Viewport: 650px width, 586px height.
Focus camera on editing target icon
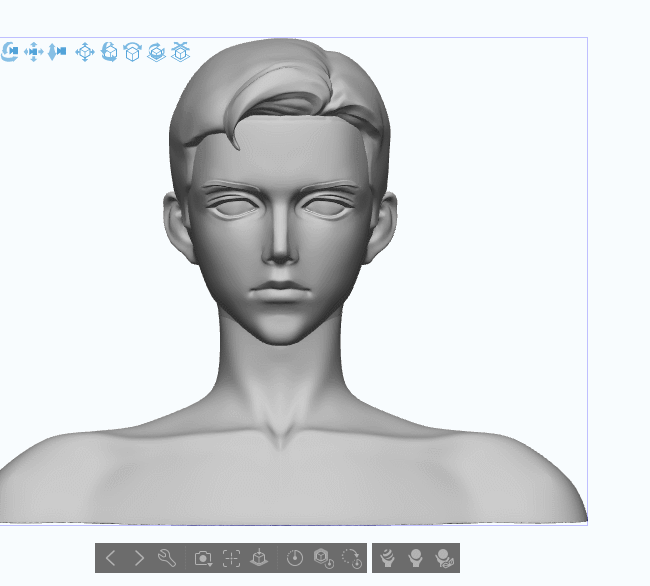(231, 558)
